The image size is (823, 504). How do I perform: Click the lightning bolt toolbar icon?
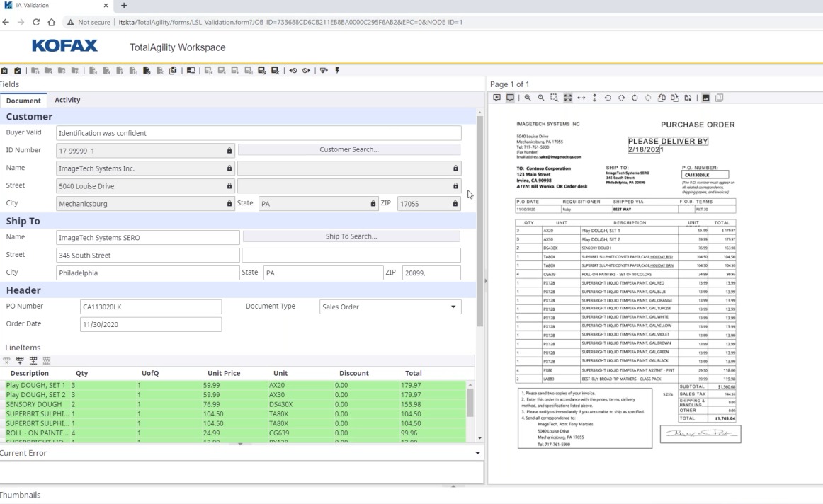click(x=337, y=71)
